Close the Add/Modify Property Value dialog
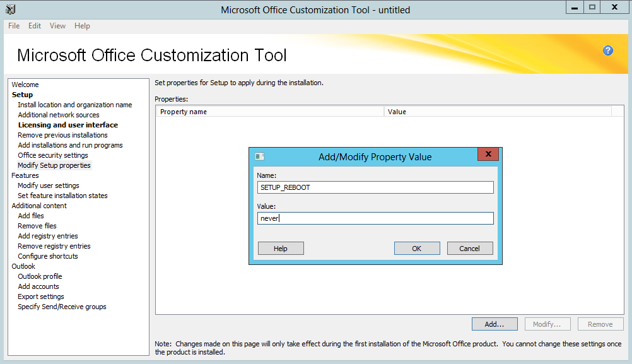Screen dimensions: 632x364 [x=488, y=154]
